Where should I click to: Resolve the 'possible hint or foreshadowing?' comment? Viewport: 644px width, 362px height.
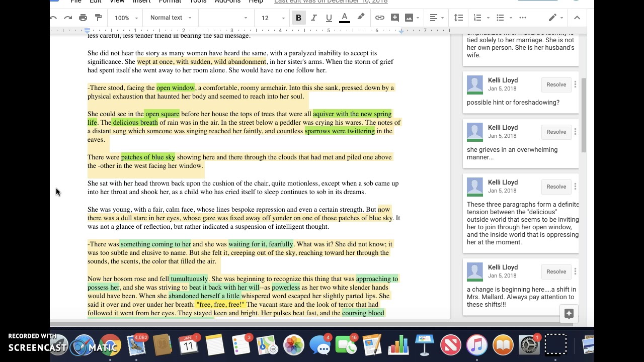pyautogui.click(x=556, y=84)
